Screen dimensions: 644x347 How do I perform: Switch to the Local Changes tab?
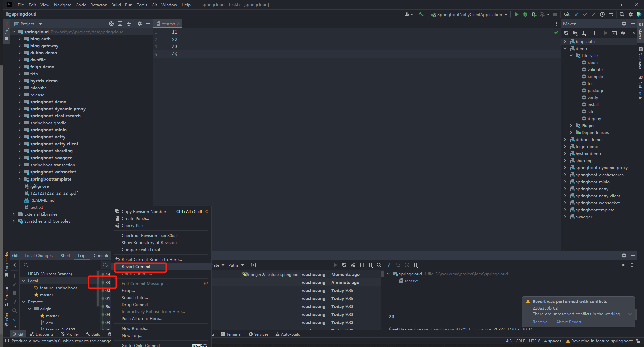coord(38,256)
